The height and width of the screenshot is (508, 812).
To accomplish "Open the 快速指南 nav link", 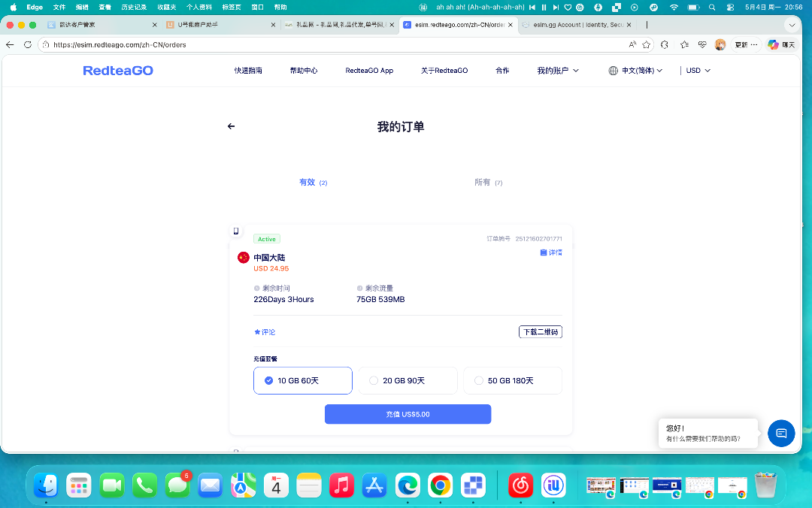I will click(248, 71).
